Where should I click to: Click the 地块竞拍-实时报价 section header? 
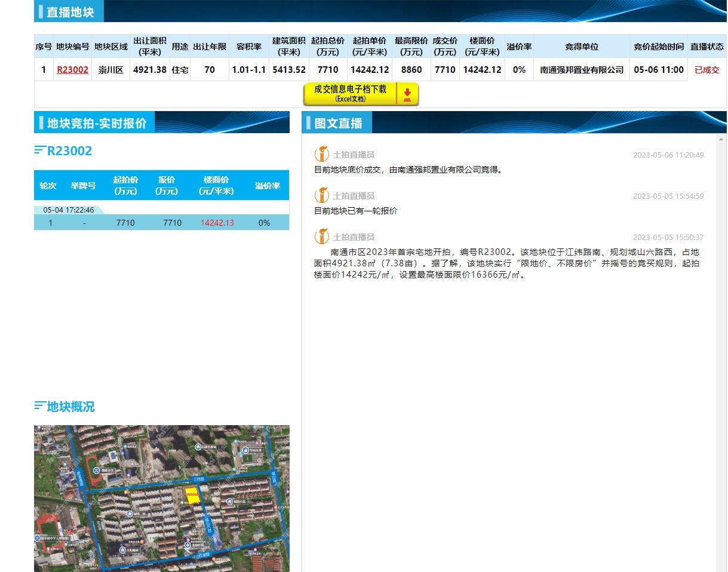96,123
